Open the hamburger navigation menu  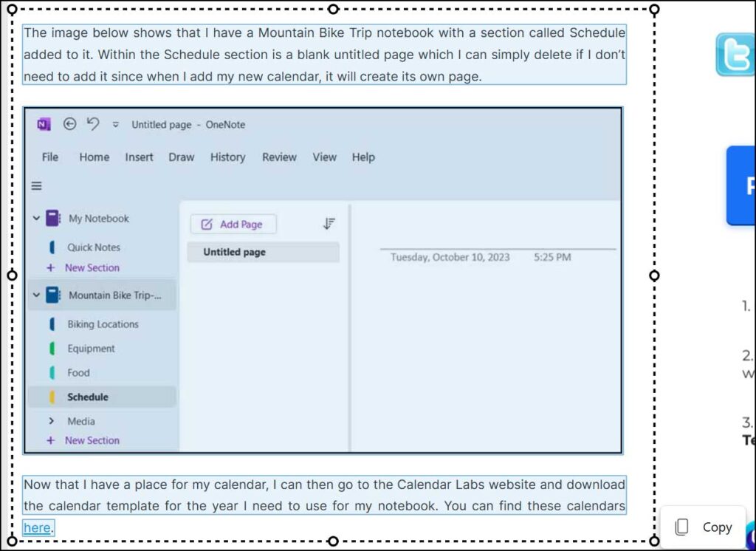(x=36, y=185)
